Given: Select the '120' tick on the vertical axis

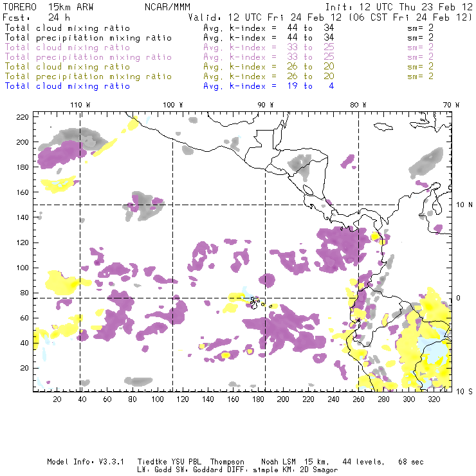Looking at the screenshot, I should (23, 243).
